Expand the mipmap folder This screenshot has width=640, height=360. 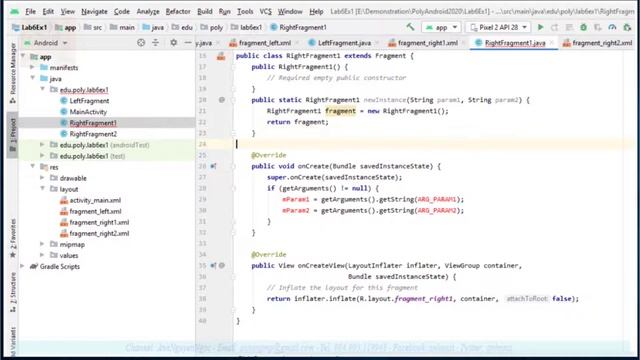tap(42, 244)
